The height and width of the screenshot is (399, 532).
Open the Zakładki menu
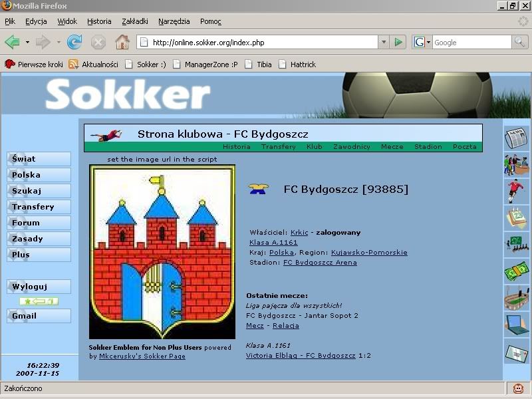135,21
